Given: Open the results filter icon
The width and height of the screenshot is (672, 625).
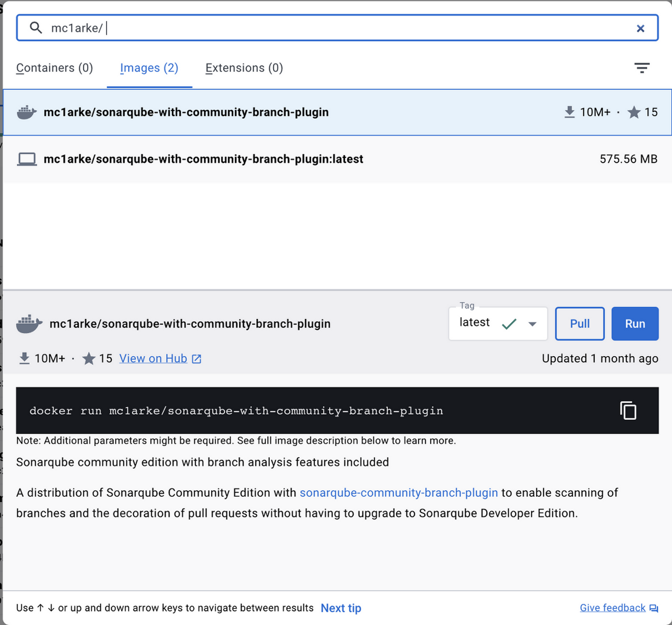Looking at the screenshot, I should pos(642,68).
